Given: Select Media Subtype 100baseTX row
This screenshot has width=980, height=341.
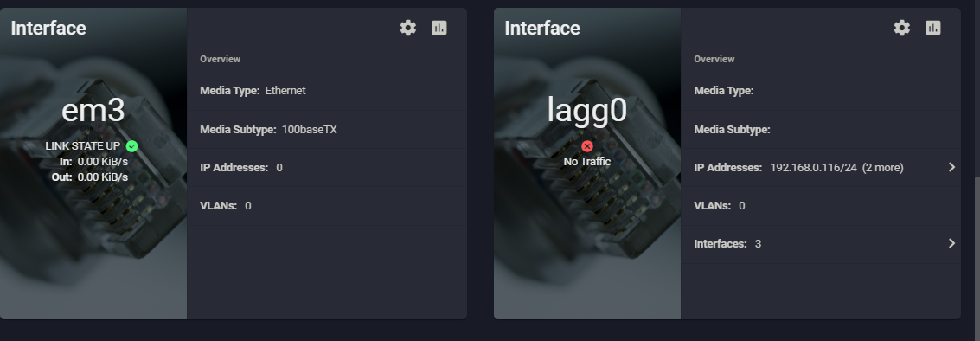Looking at the screenshot, I should 327,130.
